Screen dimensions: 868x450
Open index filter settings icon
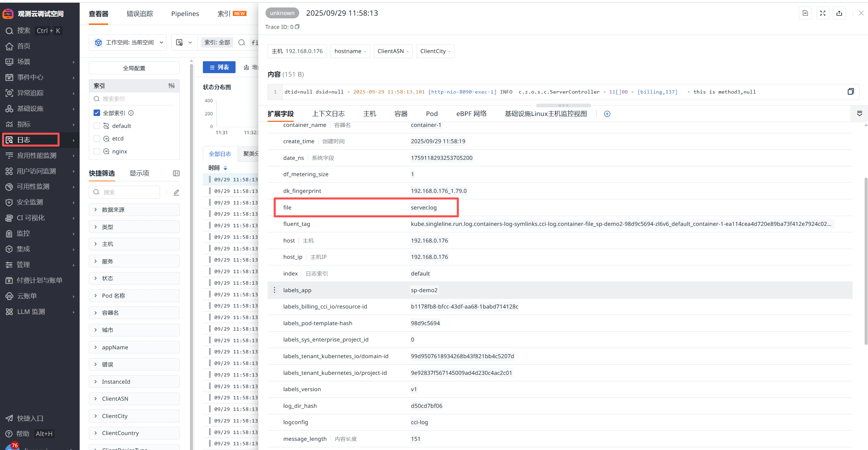click(172, 86)
